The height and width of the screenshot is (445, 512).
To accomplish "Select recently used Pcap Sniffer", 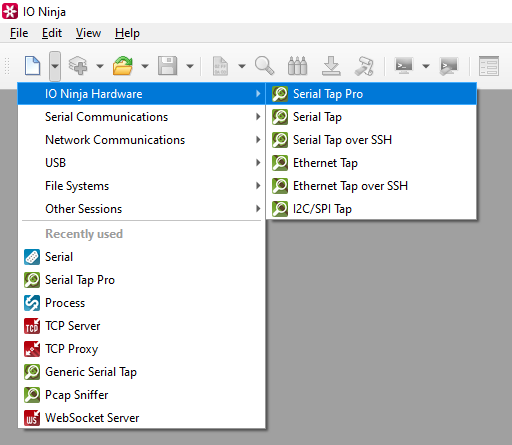I will [x=142, y=395].
